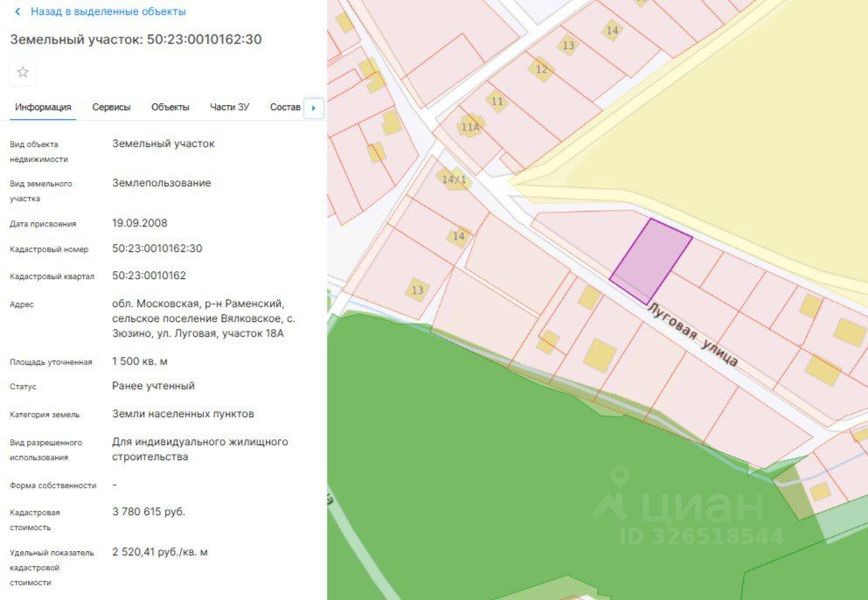The image size is (868, 600).
Task: Click the parcel title 'Земельный участок: 50:23:0010162:30'
Action: click(135, 40)
